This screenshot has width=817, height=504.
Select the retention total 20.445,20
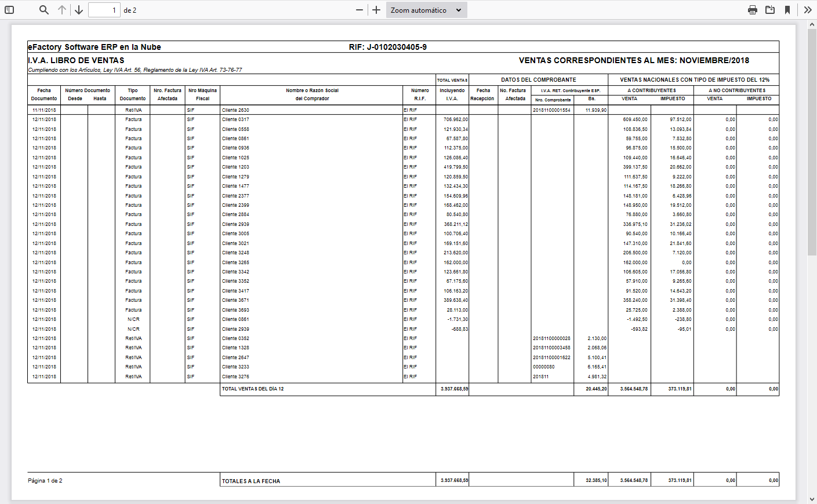coord(596,389)
